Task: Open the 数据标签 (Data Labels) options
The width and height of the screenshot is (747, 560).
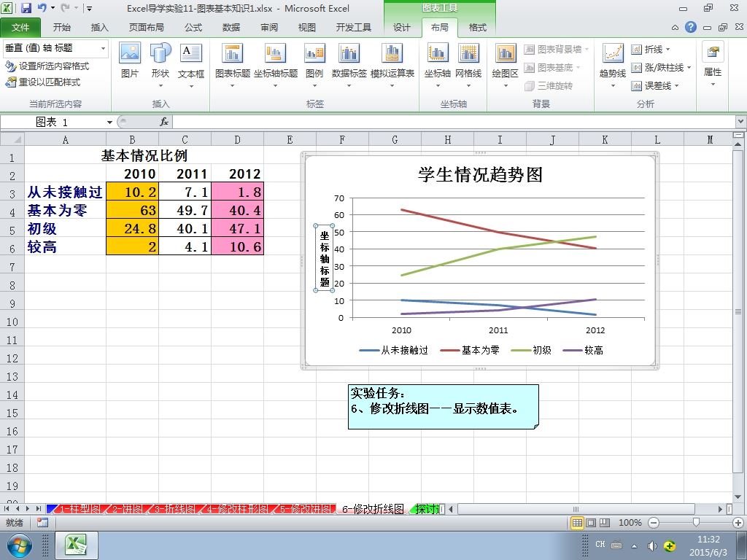Action: tap(349, 65)
